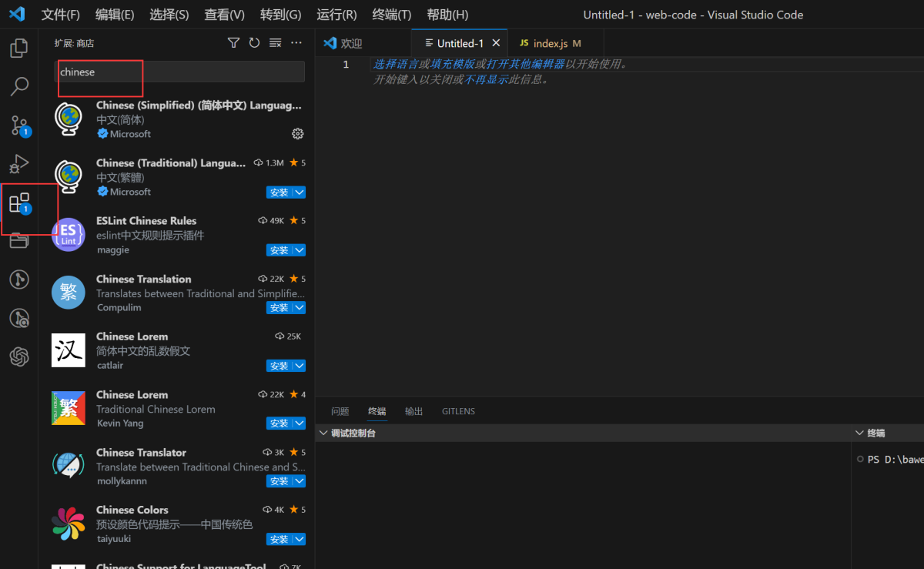Open manage gear for Chinese (Simplified) extension
Image resolution: width=924 pixels, height=569 pixels.
pos(298,134)
